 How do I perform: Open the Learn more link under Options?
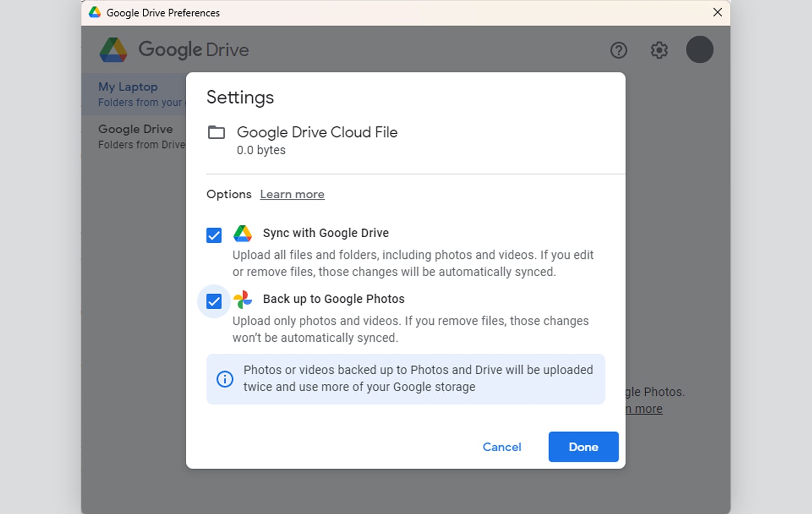292,194
